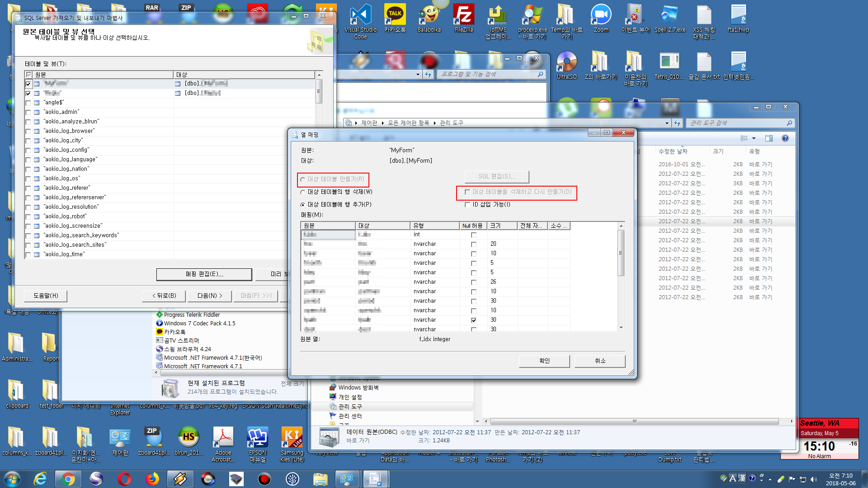This screenshot has height=488, width=868.
Task: Click the 모든 제어판 항목 breadcrumb item
Action: (408, 123)
